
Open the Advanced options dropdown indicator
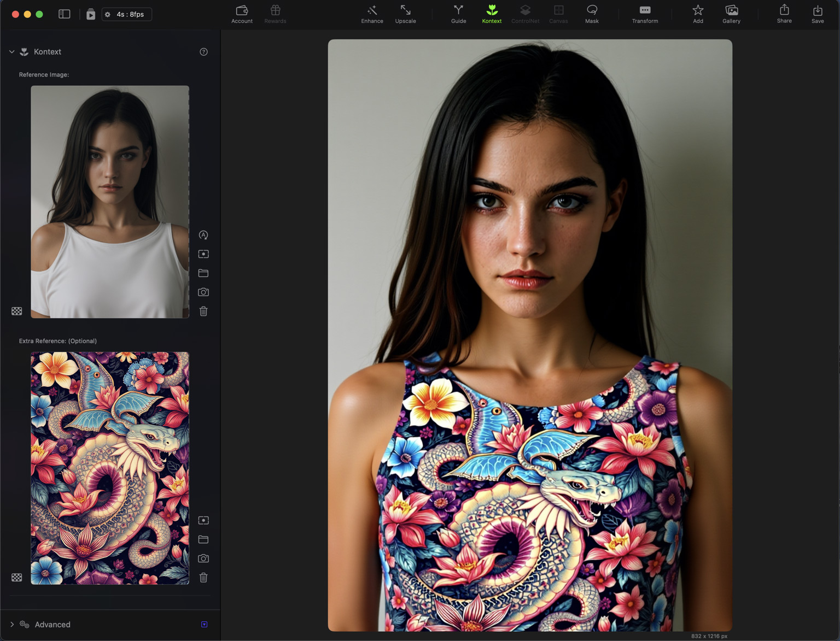[204, 624]
